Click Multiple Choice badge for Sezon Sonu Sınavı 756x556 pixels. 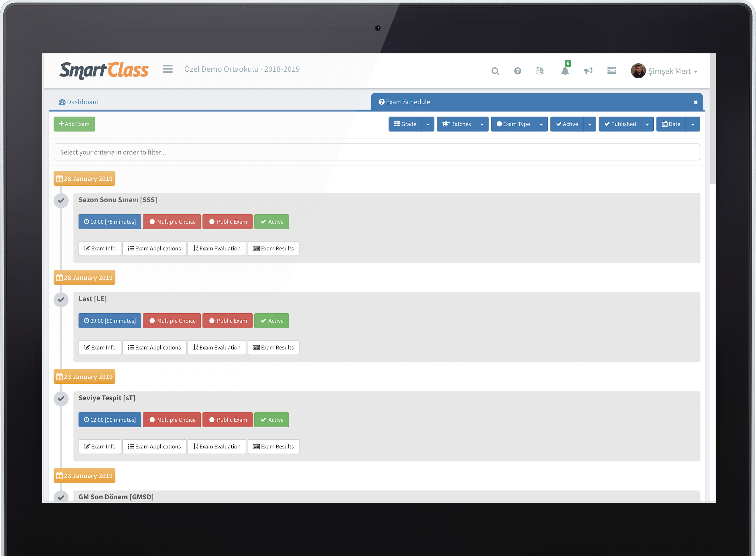tap(172, 222)
